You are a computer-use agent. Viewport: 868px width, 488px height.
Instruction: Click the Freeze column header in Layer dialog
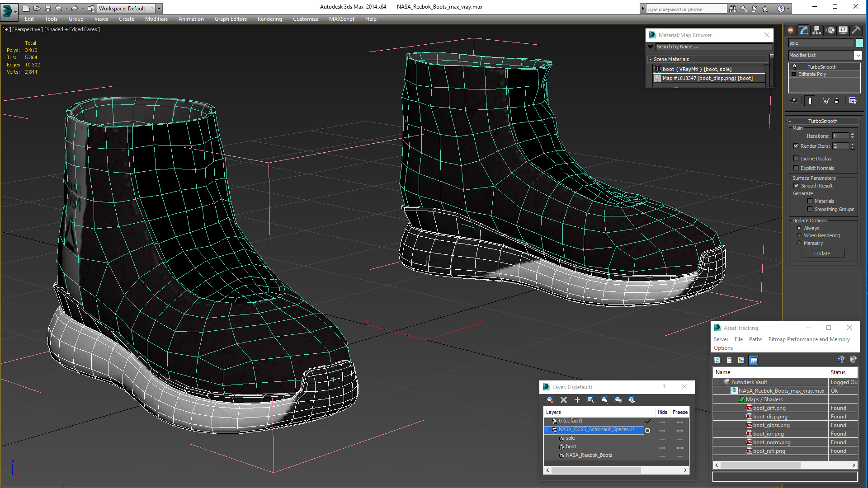680,412
